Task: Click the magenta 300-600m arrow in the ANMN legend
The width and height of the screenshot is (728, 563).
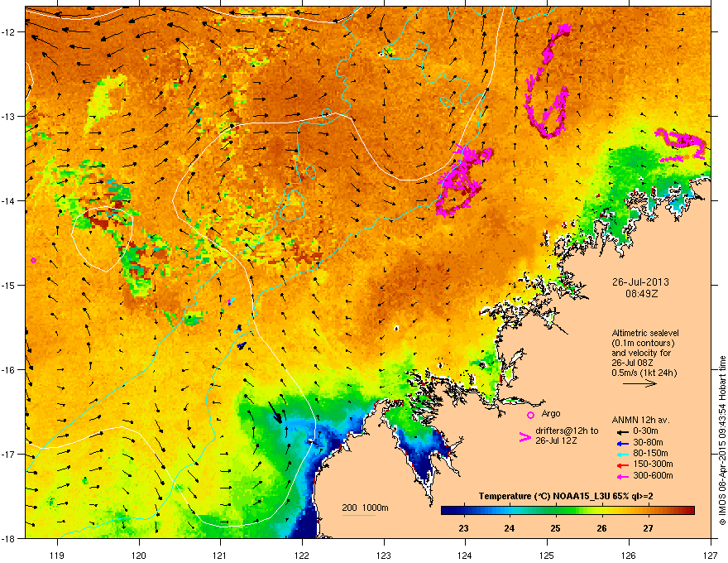Action: tap(622, 476)
